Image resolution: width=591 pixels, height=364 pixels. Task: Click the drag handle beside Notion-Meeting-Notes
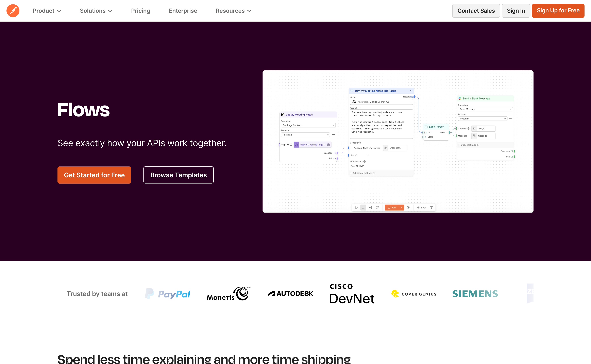point(351,148)
